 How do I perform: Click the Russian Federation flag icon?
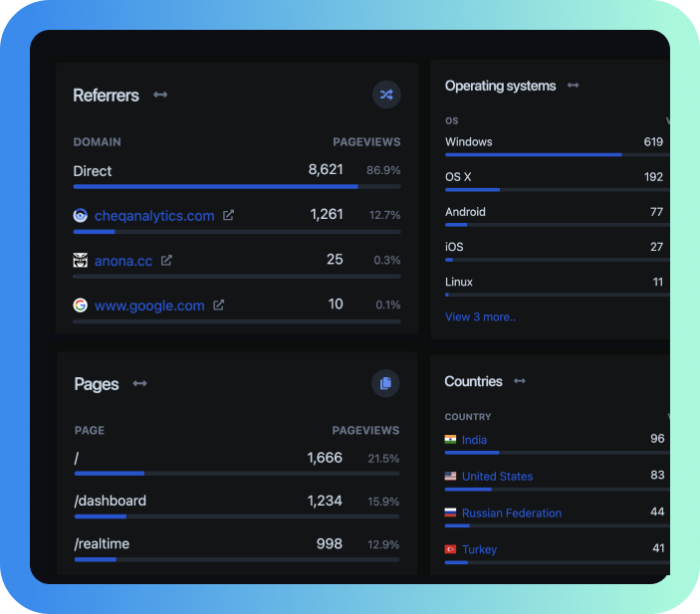(450, 512)
